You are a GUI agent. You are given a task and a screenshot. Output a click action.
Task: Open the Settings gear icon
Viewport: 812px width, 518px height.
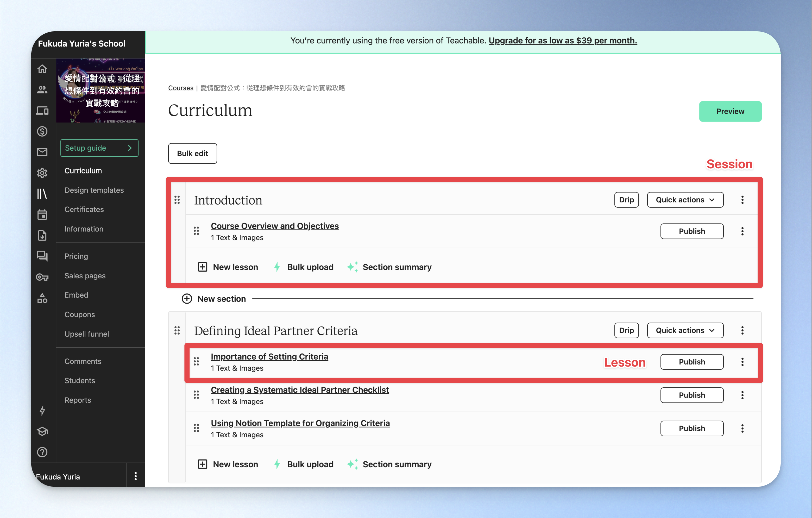click(42, 173)
